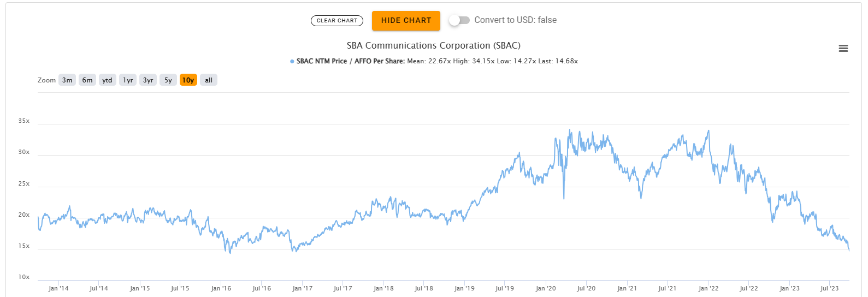Select the ytd zoom option
Image resolution: width=868 pixels, height=297 pixels.
point(107,80)
